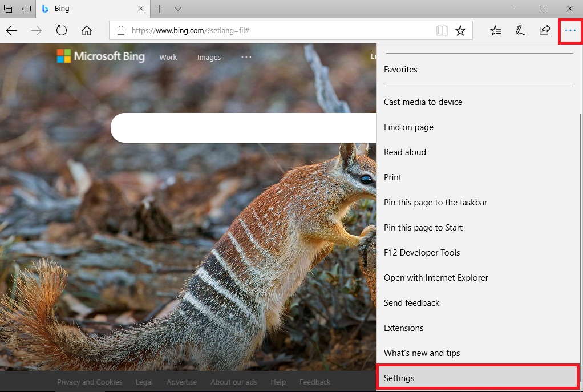Open Bing Images link
Screen dimensions: 583x392
coord(209,57)
